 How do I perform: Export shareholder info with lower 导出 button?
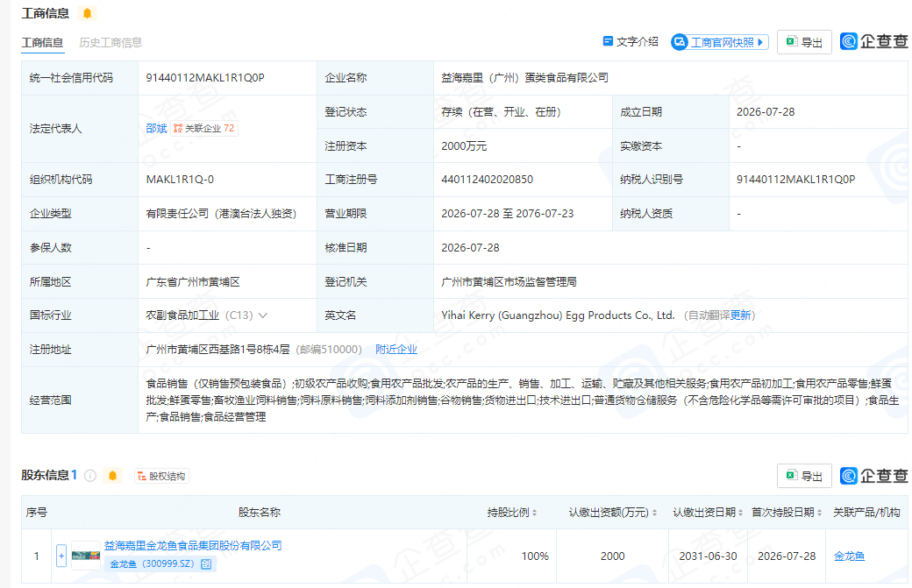tap(804, 476)
